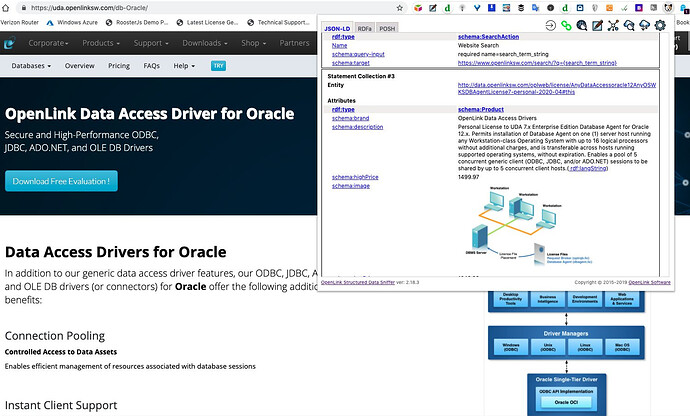Expand the Products menu
Screen dimensions: 690x416
[x=101, y=43]
